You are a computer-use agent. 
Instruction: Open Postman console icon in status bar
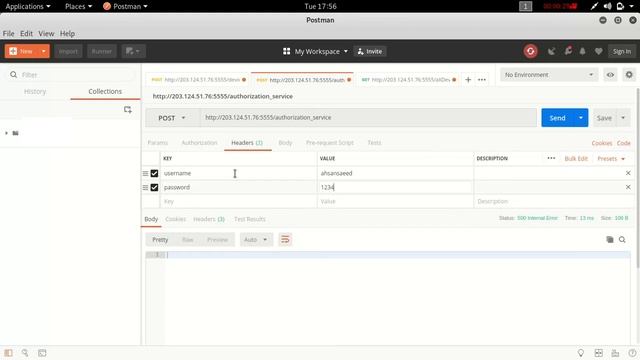tap(42, 353)
